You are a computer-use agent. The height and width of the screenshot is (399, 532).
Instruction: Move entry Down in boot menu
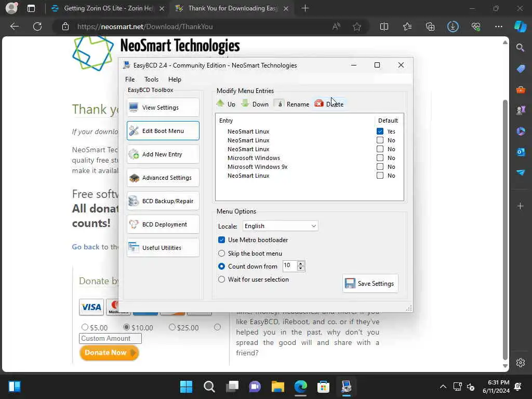[x=255, y=104]
